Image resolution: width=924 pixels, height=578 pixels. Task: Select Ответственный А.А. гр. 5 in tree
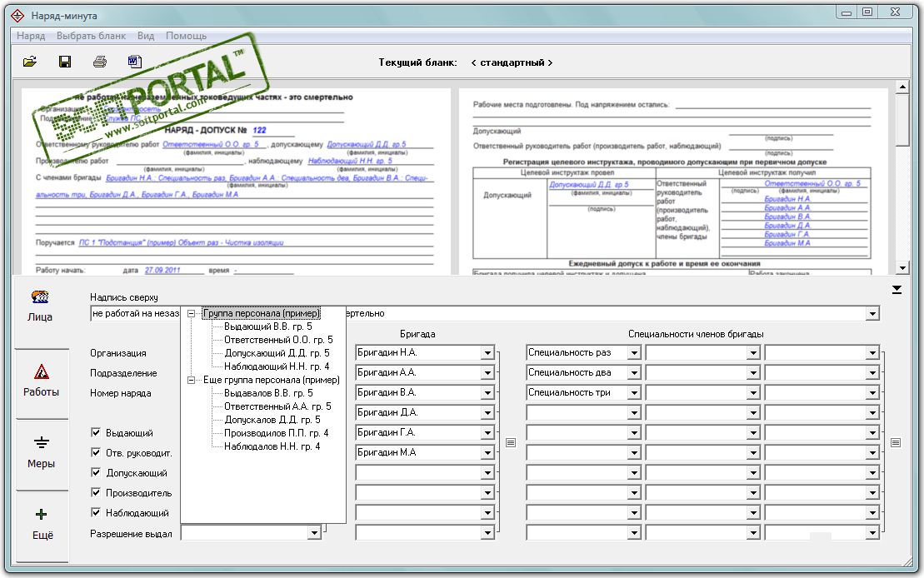pyautogui.click(x=277, y=406)
